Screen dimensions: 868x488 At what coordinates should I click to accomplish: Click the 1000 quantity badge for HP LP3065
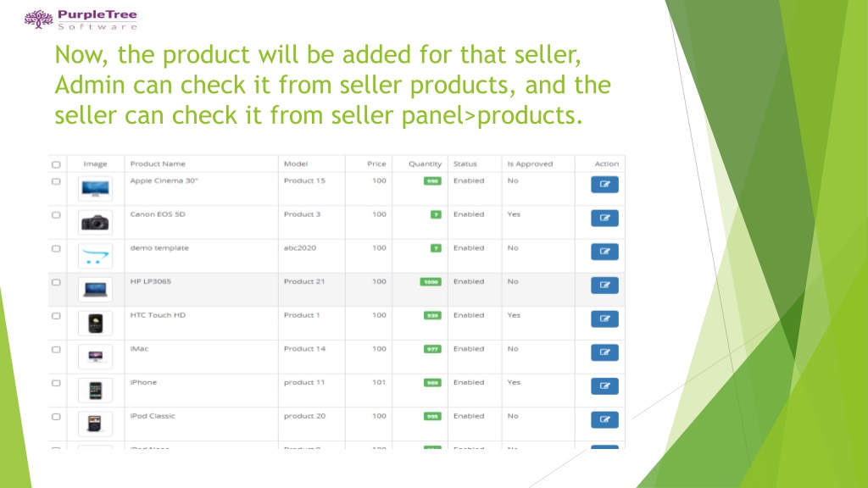tap(431, 282)
